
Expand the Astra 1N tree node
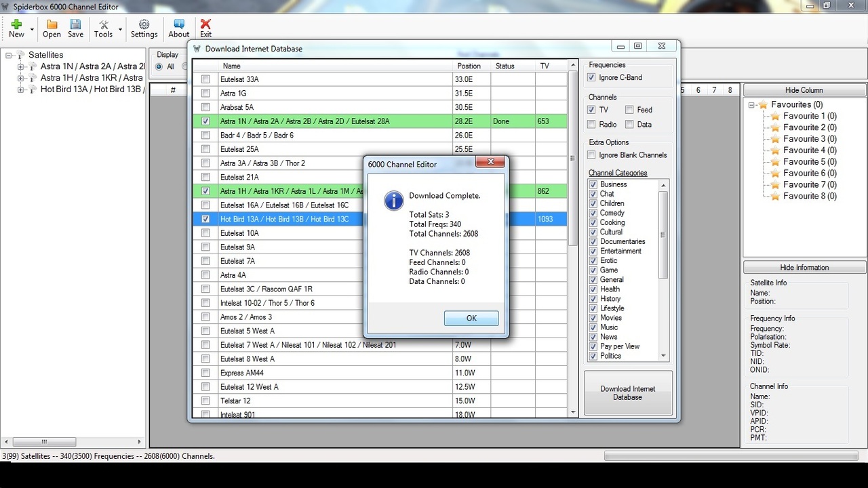[21, 66]
